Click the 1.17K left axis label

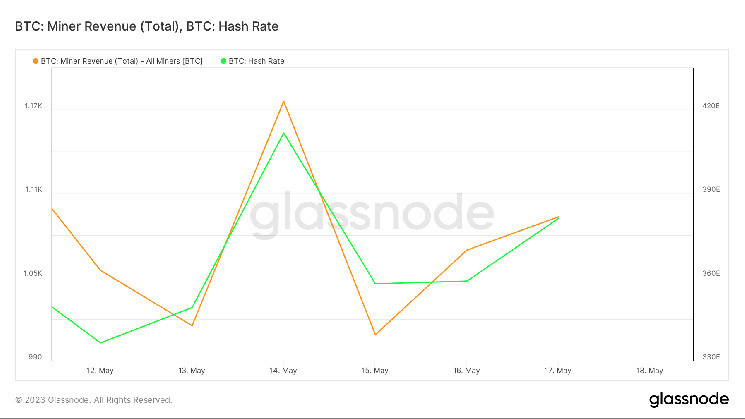pos(32,105)
